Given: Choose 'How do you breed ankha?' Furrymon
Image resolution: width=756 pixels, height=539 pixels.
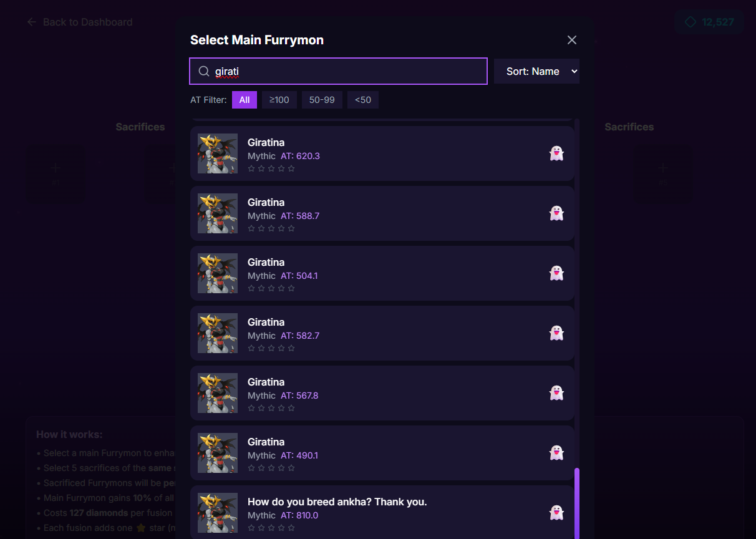Looking at the screenshot, I should pos(382,512).
